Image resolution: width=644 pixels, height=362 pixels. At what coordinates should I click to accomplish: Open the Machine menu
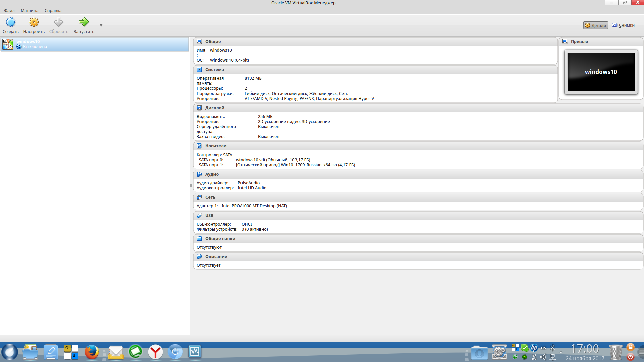pyautogui.click(x=30, y=11)
